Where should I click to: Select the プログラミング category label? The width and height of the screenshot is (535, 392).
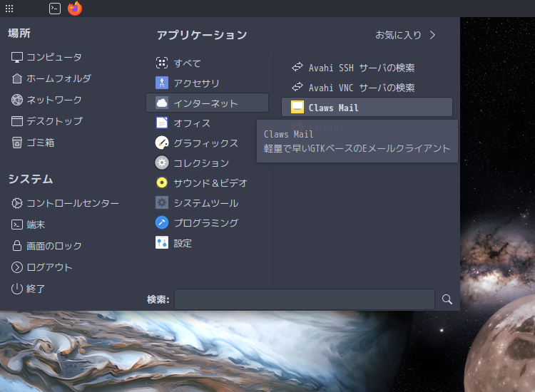click(206, 223)
